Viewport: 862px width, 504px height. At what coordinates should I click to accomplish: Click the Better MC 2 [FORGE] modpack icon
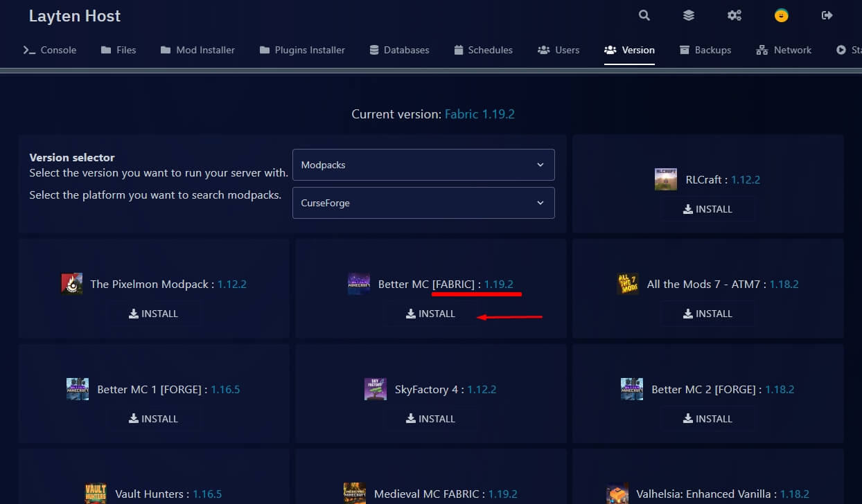[x=631, y=389]
